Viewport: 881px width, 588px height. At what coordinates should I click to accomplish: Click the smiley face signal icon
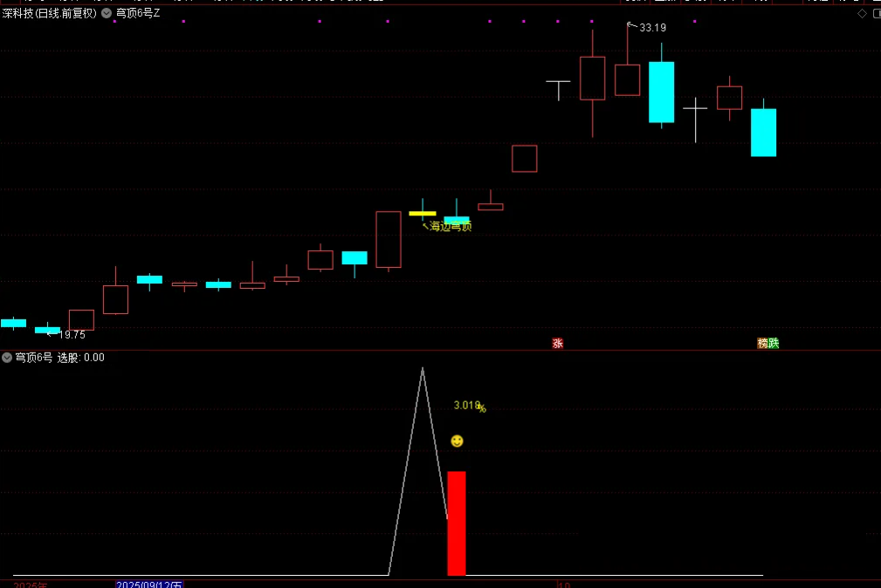click(x=457, y=441)
